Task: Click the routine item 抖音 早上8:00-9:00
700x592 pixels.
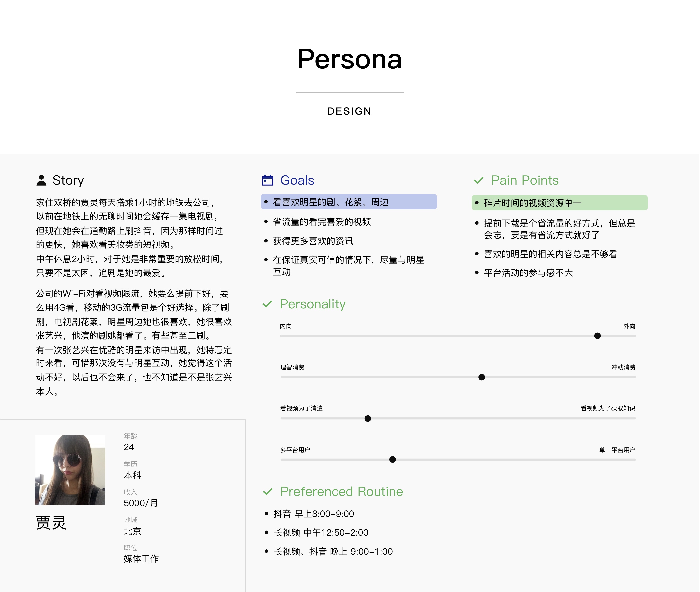Action: click(x=313, y=514)
